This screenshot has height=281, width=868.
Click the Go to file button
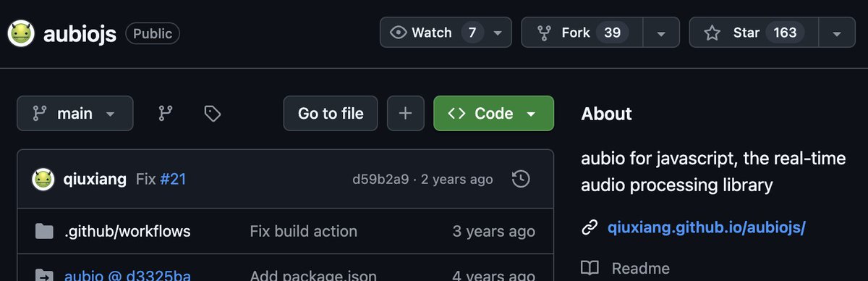click(x=331, y=113)
